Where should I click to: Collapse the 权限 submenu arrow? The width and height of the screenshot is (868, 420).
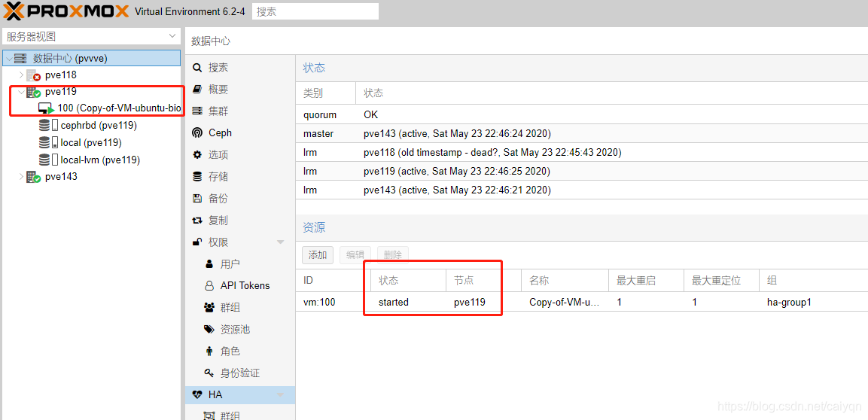point(281,242)
